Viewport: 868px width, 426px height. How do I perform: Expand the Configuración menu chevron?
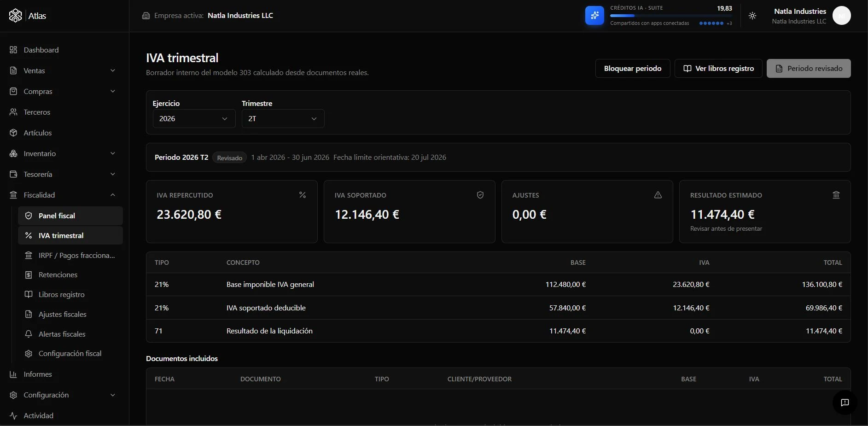click(x=113, y=395)
